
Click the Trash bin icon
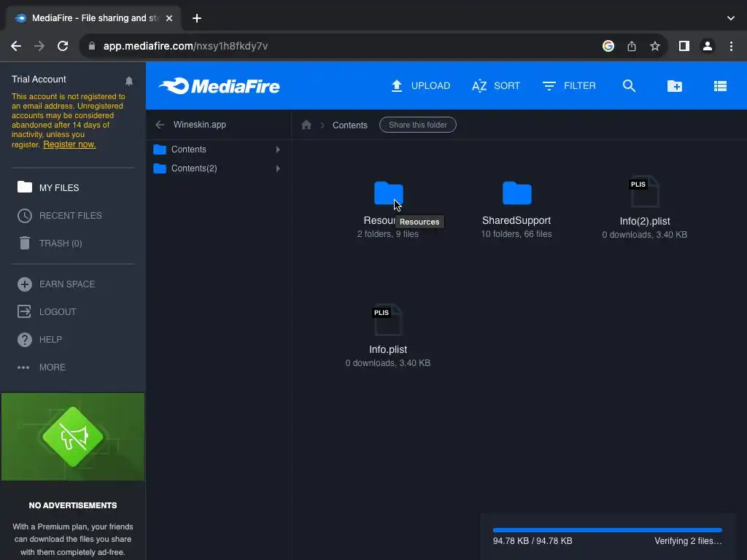(x=25, y=243)
